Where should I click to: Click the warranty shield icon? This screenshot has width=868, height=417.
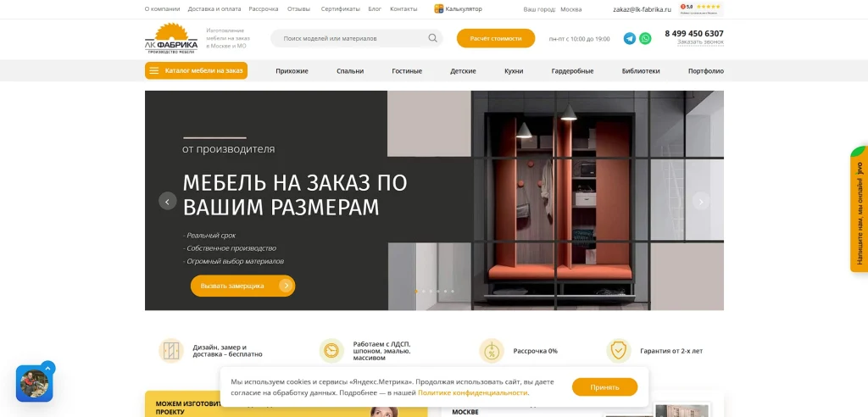[x=618, y=351]
